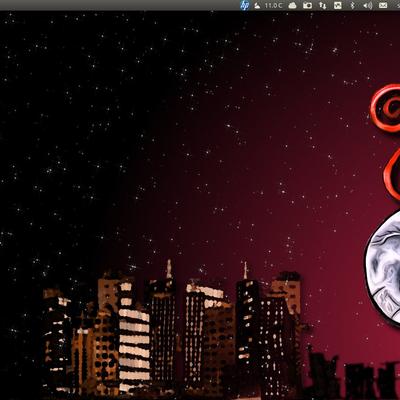Open the Bluetooth indicator menu
This screenshot has width=400, height=400.
[353, 6]
